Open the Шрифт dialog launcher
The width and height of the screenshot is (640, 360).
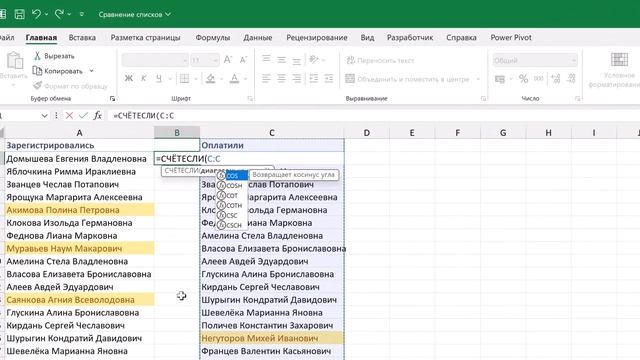tap(250, 98)
